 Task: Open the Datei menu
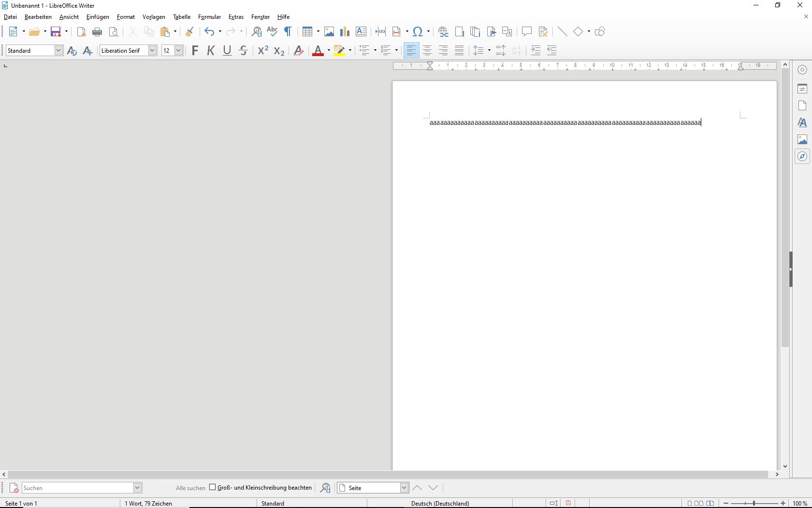click(10, 17)
